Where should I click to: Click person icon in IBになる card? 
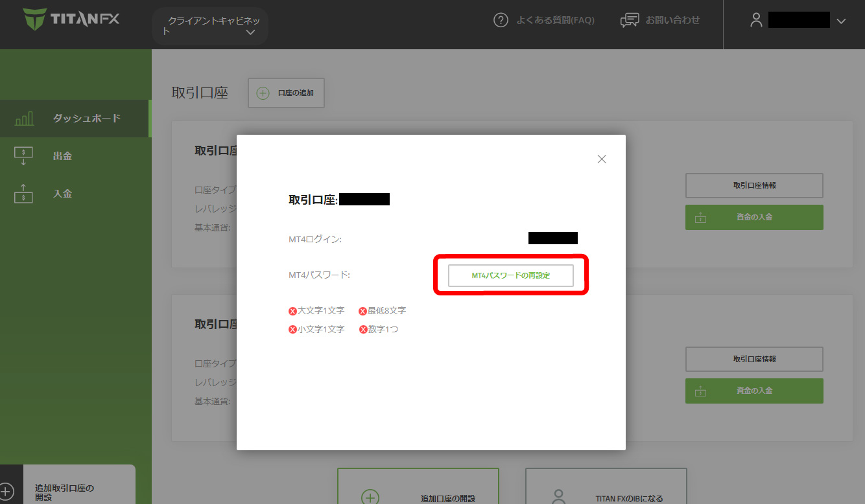click(x=558, y=497)
